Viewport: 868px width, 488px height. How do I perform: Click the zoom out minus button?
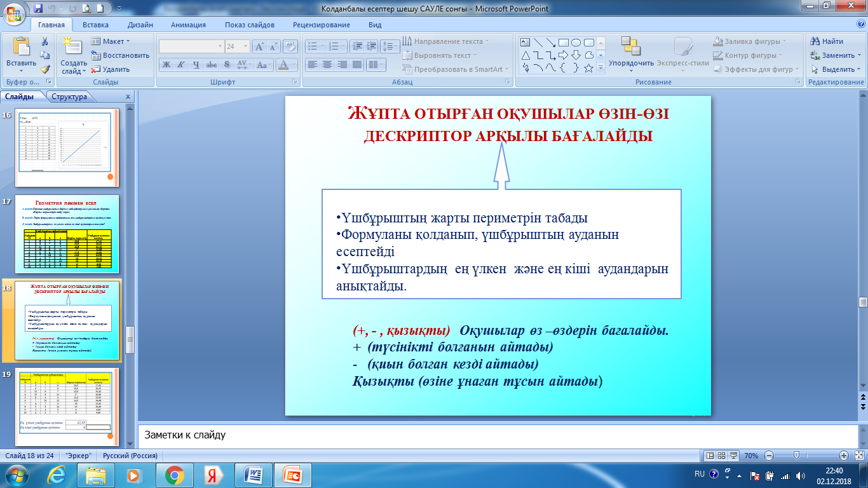pos(769,456)
